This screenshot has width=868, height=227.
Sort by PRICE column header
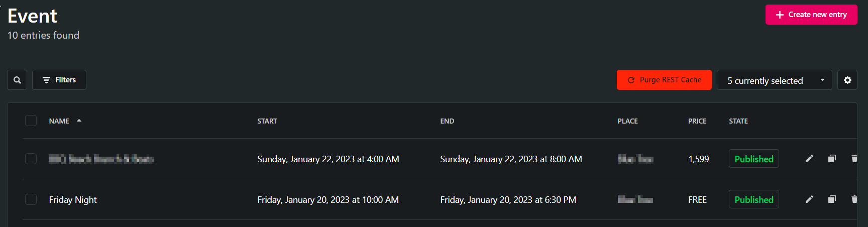pos(697,121)
